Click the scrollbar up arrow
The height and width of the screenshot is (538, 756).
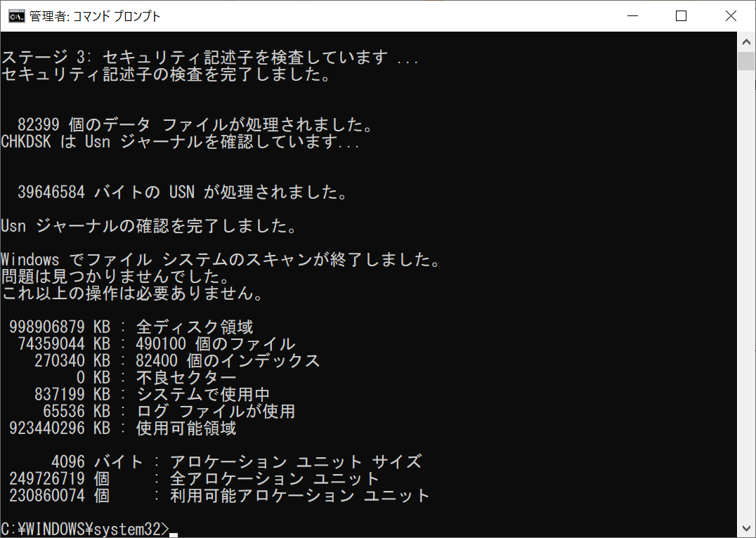746,42
